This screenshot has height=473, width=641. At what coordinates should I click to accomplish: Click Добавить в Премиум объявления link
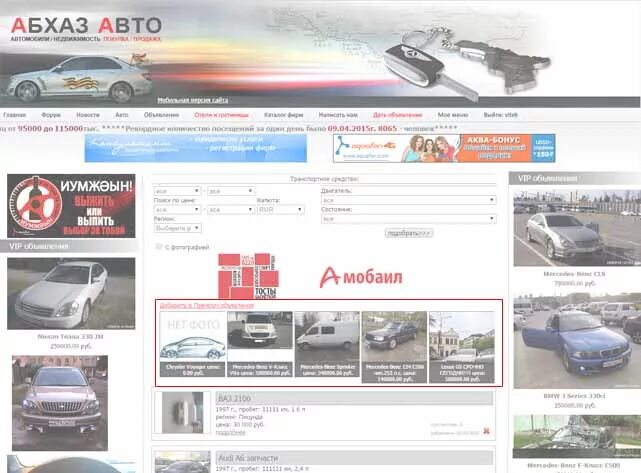(x=207, y=305)
